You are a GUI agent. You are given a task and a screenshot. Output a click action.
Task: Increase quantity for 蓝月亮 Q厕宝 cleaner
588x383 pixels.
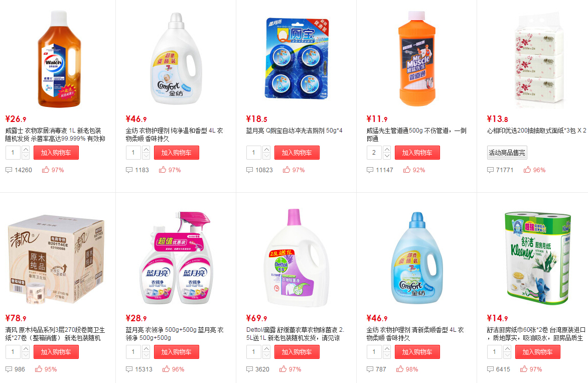click(266, 149)
